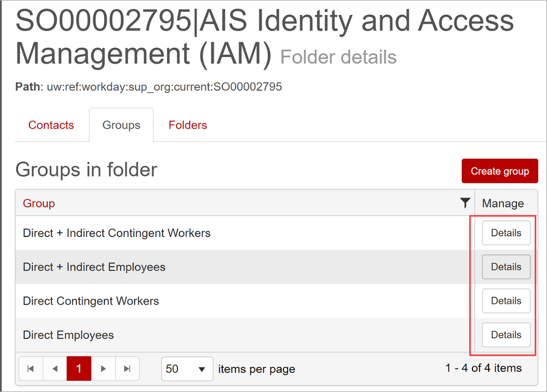The width and height of the screenshot is (547, 392).
Task: Click the Direct Employees row text
Action: click(69, 335)
